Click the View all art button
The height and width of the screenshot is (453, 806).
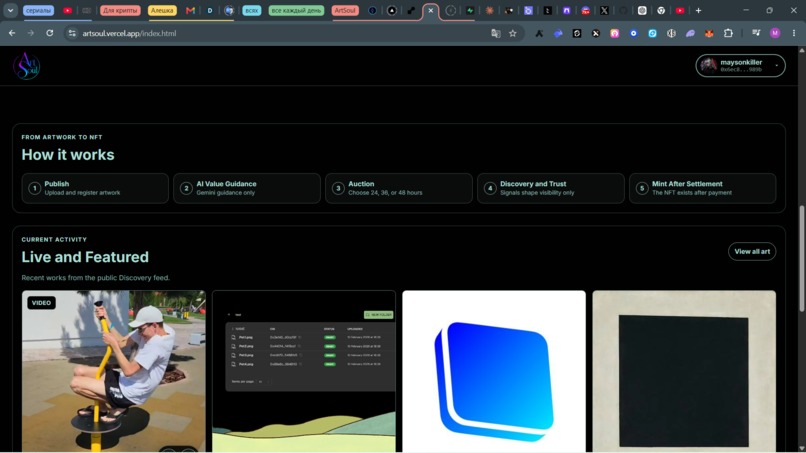(x=752, y=251)
